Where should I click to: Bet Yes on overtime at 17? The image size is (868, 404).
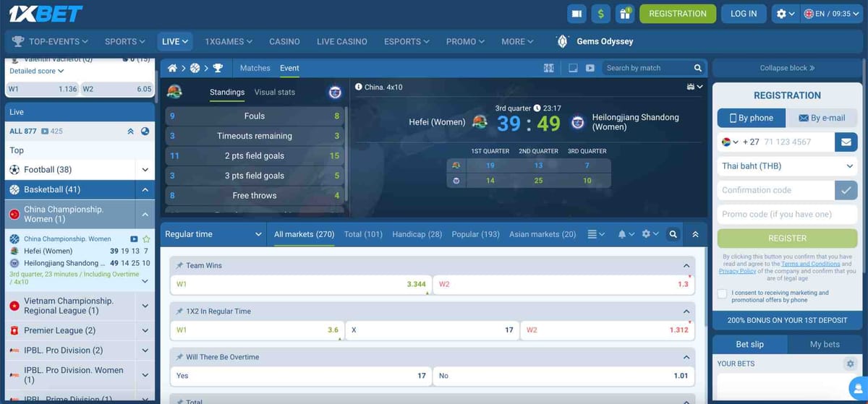click(301, 376)
